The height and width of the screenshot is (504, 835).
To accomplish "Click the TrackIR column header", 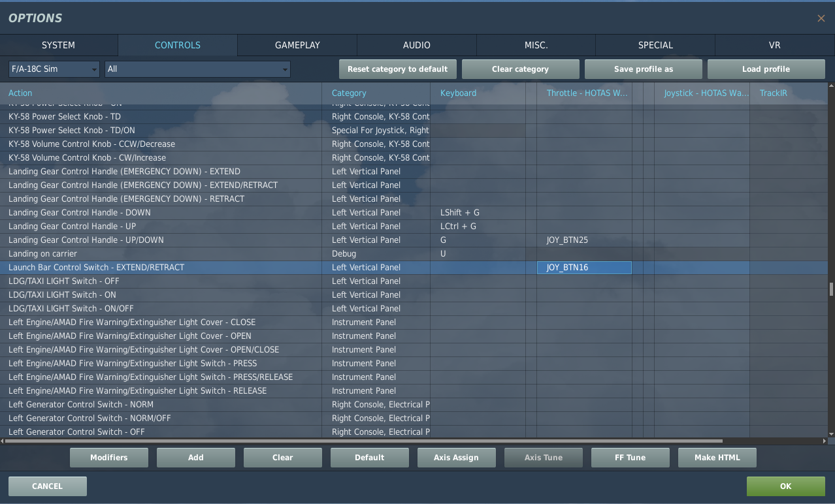I will click(789, 93).
